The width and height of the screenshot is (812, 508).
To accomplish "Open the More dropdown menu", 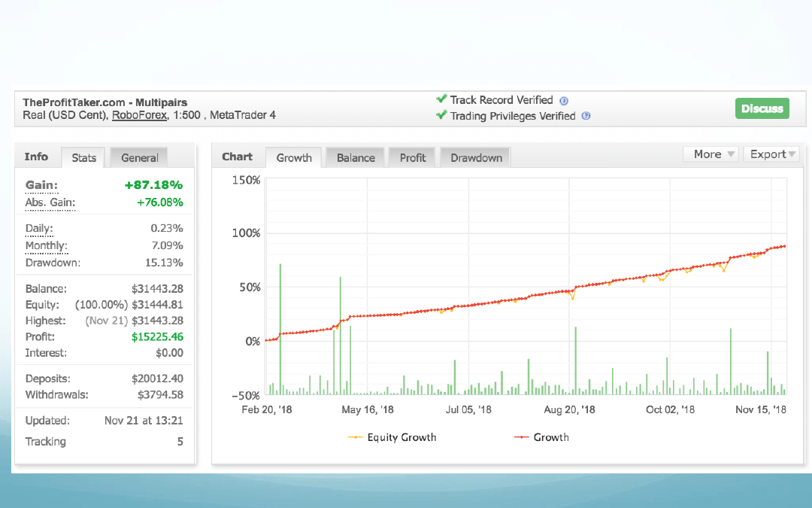I will [710, 154].
